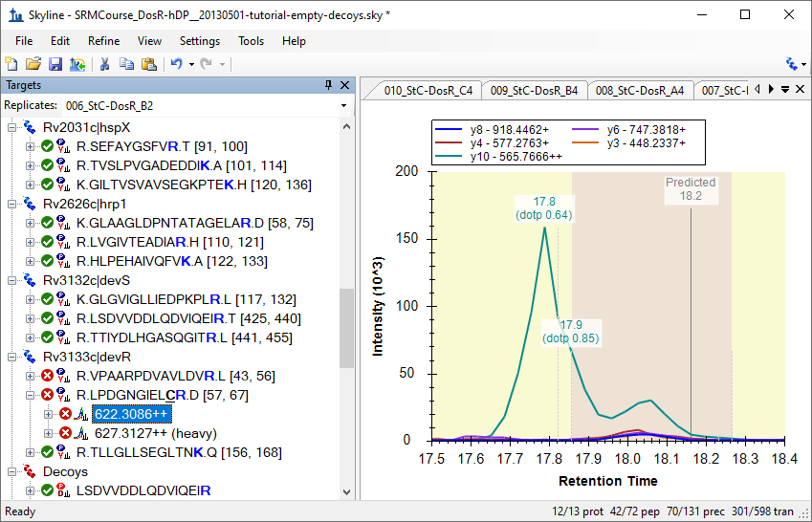Open the Replicates dropdown

click(x=343, y=105)
